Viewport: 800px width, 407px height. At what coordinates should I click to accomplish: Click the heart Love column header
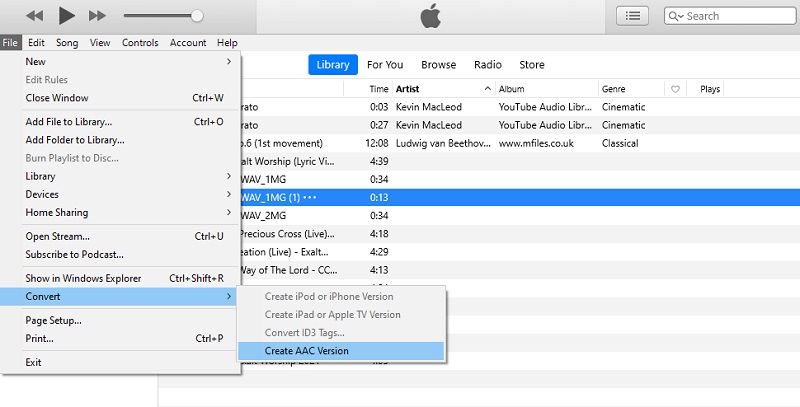[x=675, y=89]
